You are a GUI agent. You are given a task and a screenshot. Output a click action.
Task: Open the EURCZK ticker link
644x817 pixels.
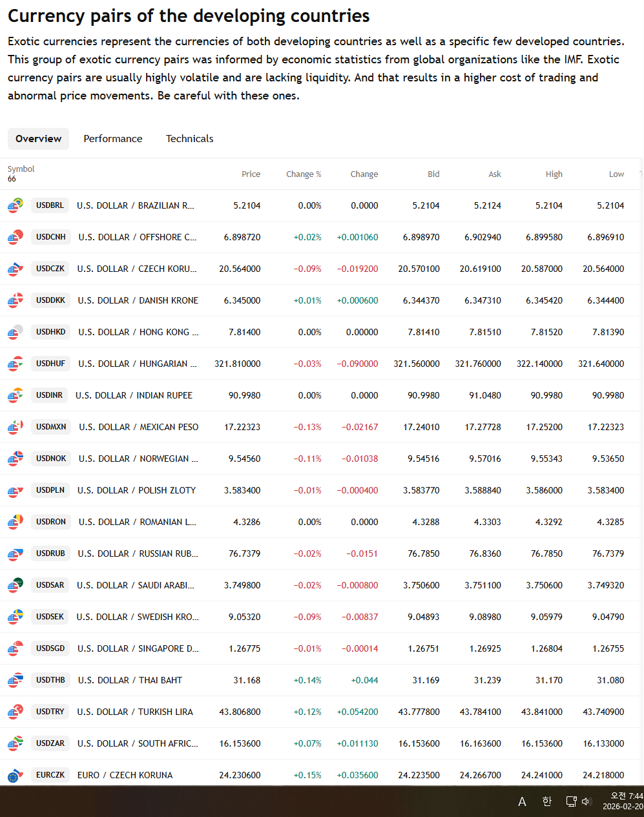pos(50,775)
